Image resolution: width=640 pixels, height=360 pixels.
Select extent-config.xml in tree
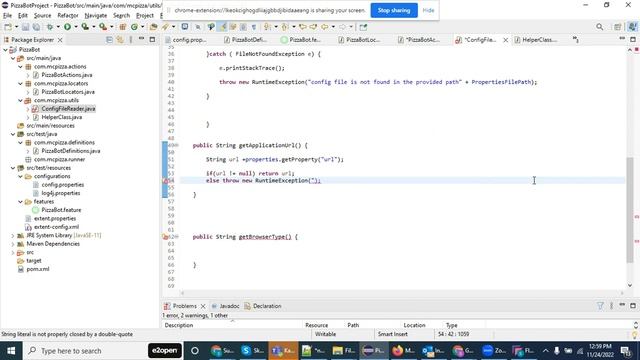(56, 227)
